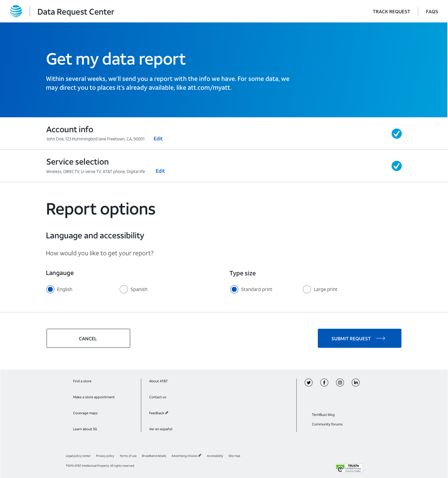448x478 pixels.
Task: Open Coverage maps footer link
Action: [85, 413]
